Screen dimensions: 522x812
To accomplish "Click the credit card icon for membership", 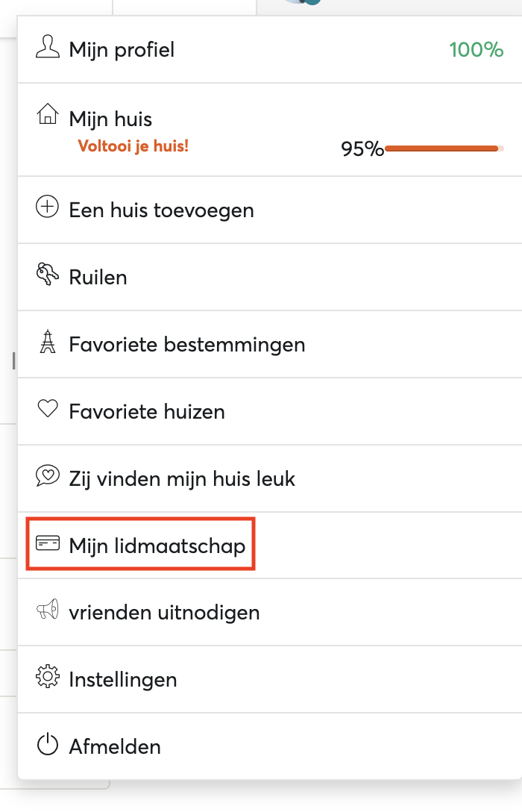I will [x=48, y=543].
